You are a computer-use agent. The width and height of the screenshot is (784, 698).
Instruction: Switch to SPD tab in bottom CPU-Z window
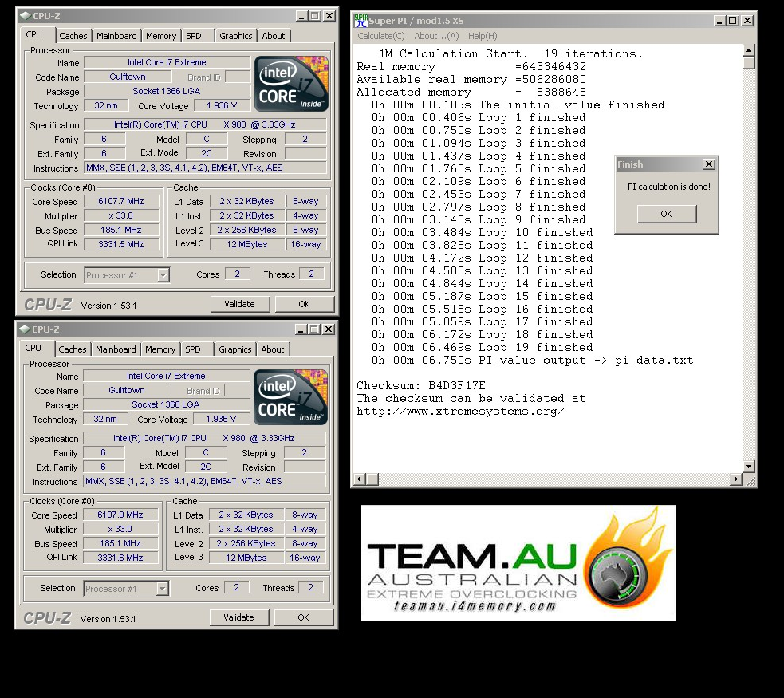pyautogui.click(x=192, y=349)
